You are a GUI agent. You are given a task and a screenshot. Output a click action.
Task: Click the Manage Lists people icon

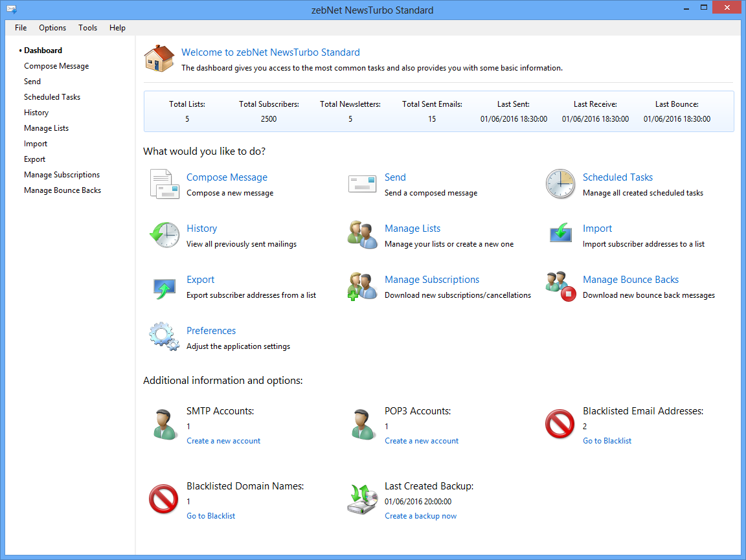pyautogui.click(x=362, y=235)
